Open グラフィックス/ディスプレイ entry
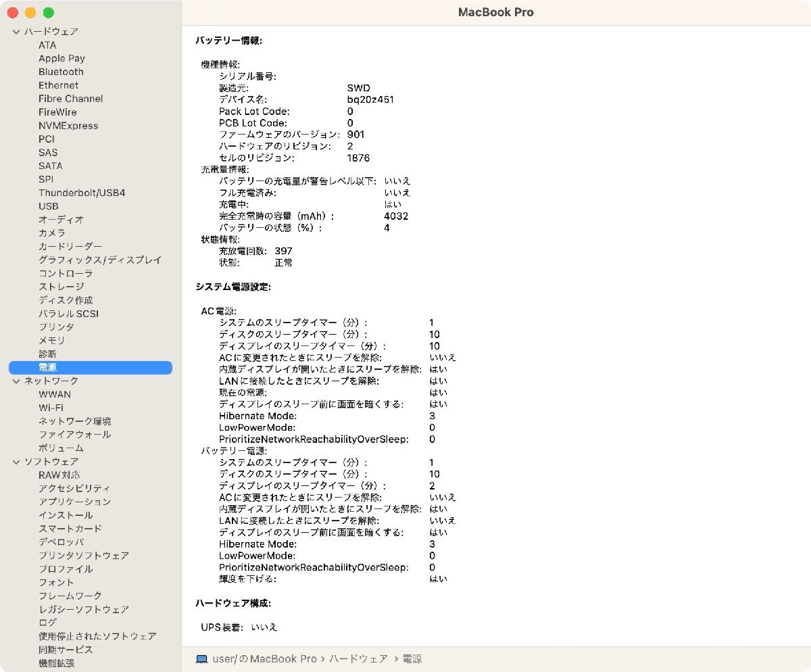This screenshot has height=672, width=811. 100,260
